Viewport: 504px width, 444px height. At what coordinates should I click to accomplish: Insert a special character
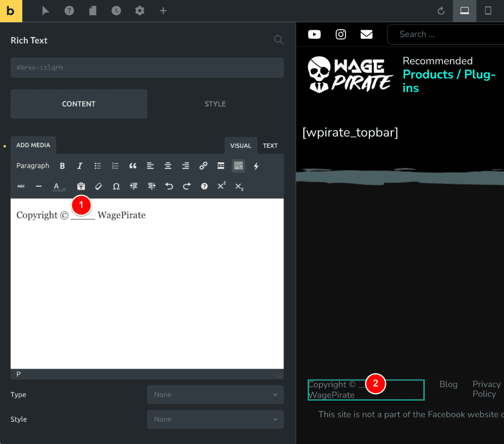pos(116,186)
